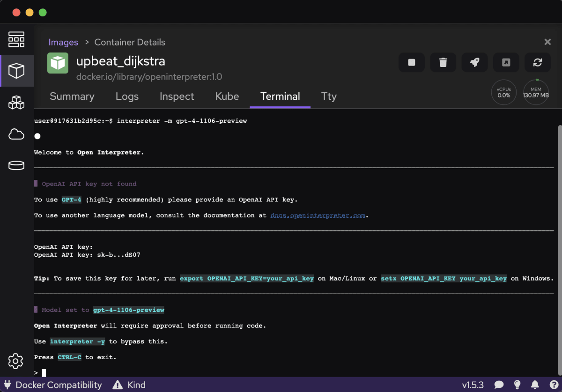Click the 'interpreter -m gpt-4-1106-preview' command
The image size is (562, 392).
(x=182, y=121)
